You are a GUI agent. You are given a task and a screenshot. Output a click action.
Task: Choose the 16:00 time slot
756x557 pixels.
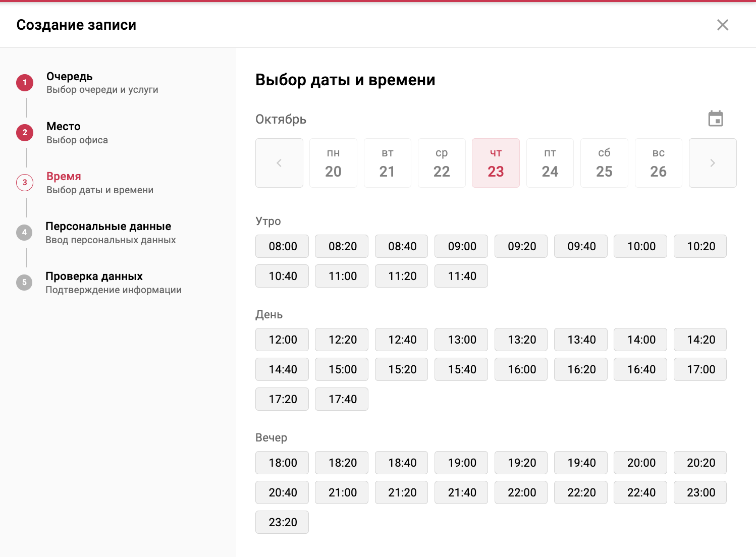coord(521,369)
